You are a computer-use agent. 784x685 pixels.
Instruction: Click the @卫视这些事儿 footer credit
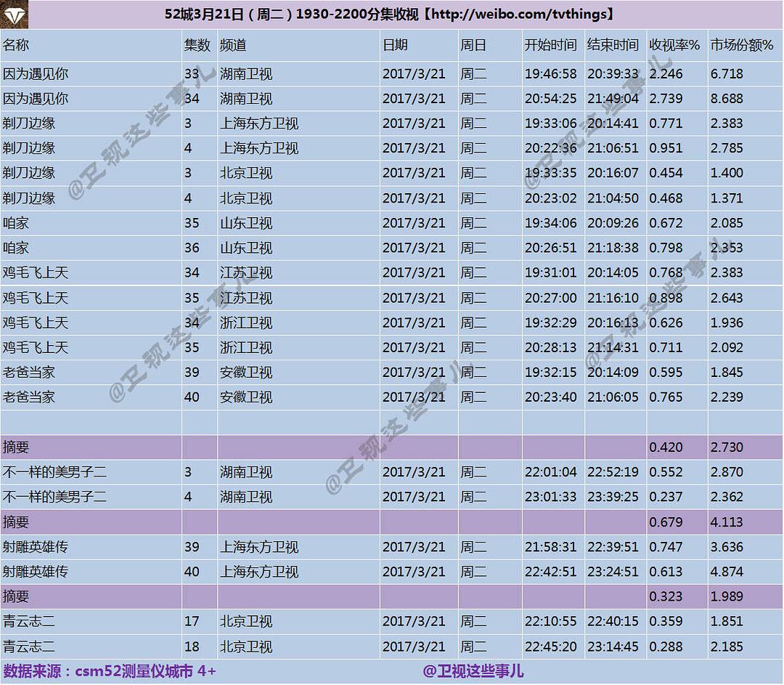(x=473, y=671)
